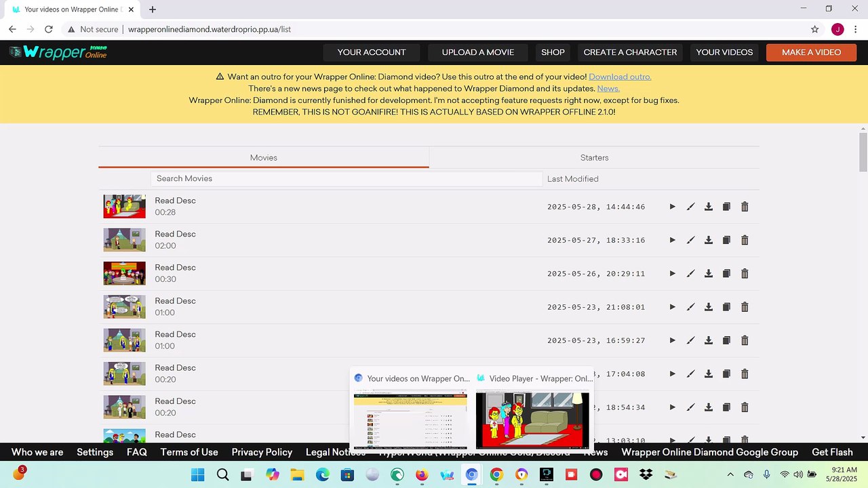The image size is (868, 488).
Task: Click the Wrapper Online logo
Action: pyautogui.click(x=58, y=52)
